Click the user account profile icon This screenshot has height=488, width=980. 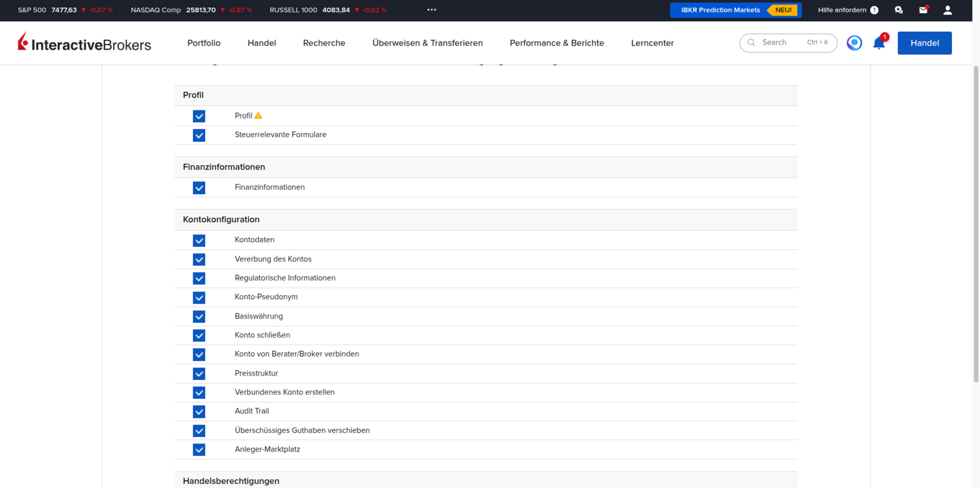947,10
